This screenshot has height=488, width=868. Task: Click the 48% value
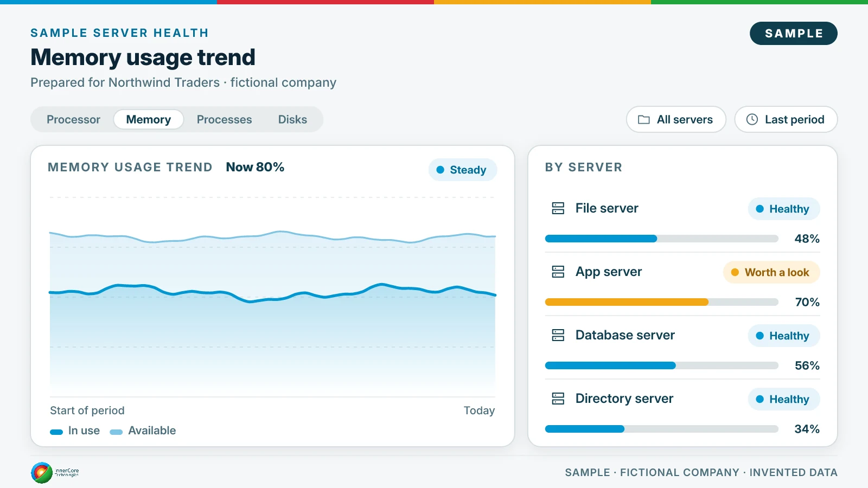(807, 239)
